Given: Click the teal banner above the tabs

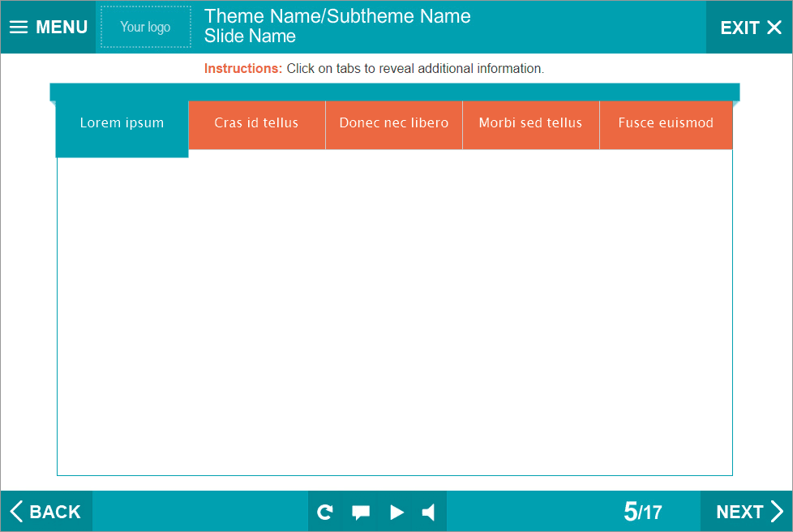Looking at the screenshot, I should coord(394,91).
